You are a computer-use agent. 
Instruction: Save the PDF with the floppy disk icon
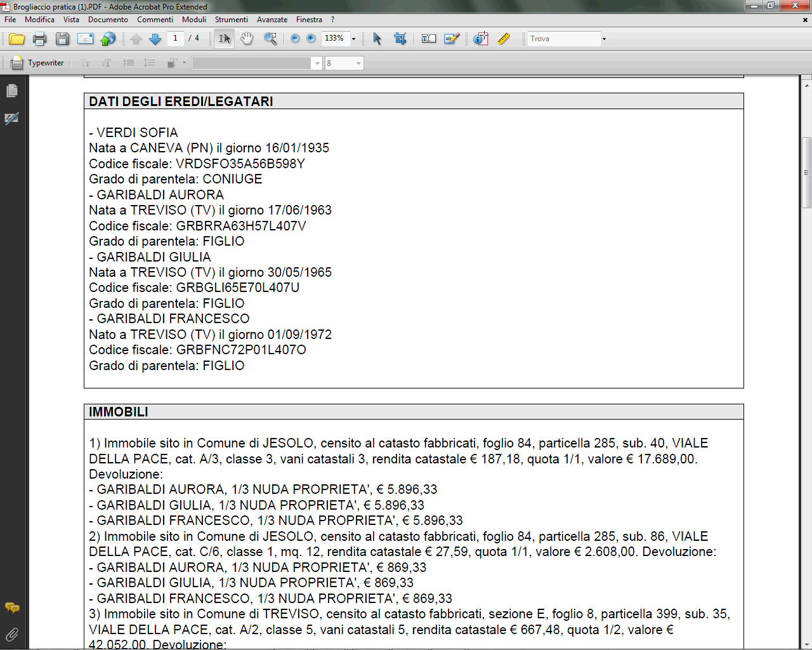coord(62,39)
